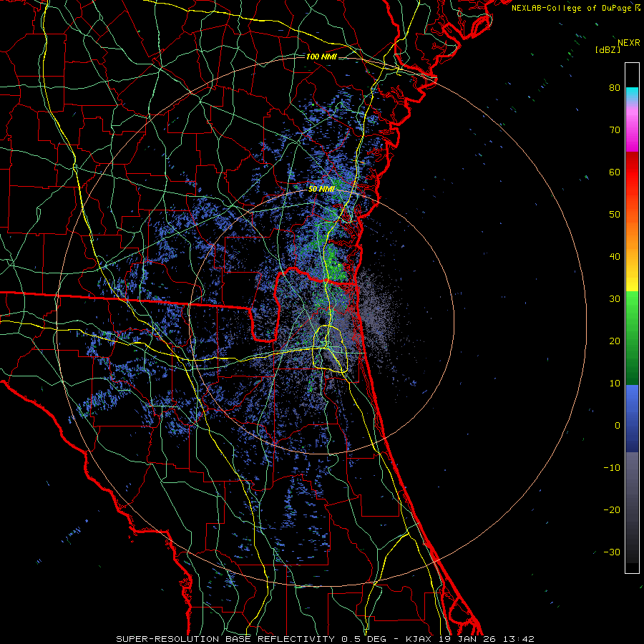Viewport: 644px width, 644px height.
Task: Click the 0 dBZ scale value
Action: [x=618, y=426]
